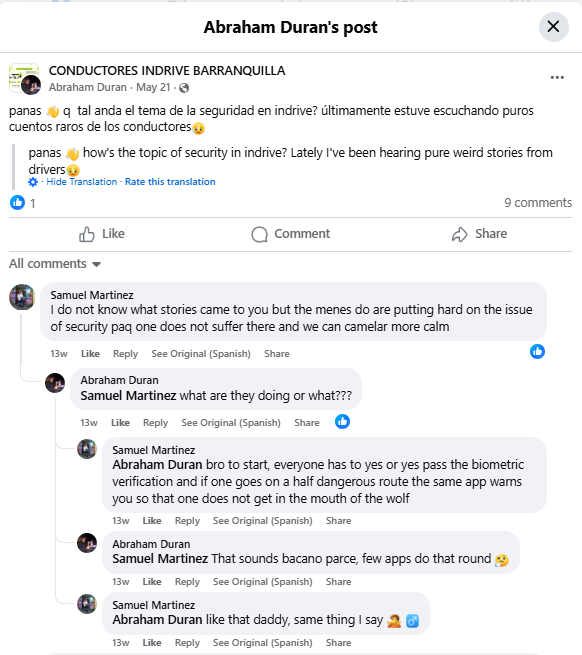Viewport: 582px width, 655px height.
Task: Open the three-dot post options menu
Action: pyautogui.click(x=557, y=77)
